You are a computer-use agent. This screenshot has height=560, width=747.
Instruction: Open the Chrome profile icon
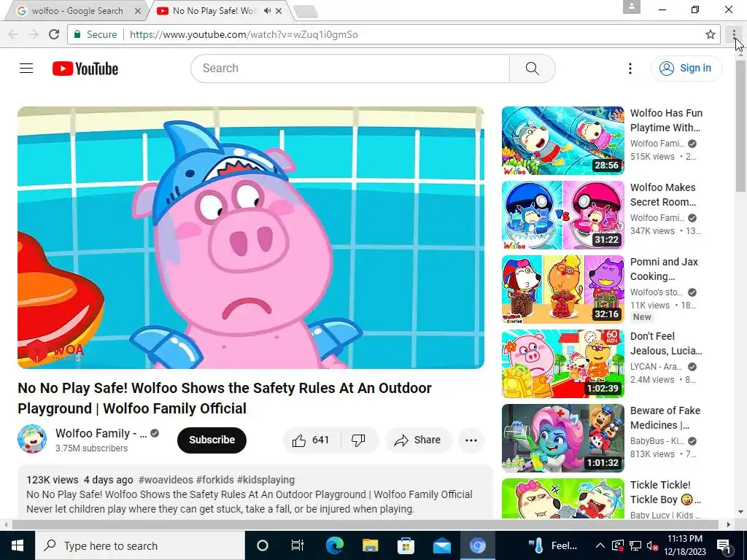pyautogui.click(x=632, y=6)
